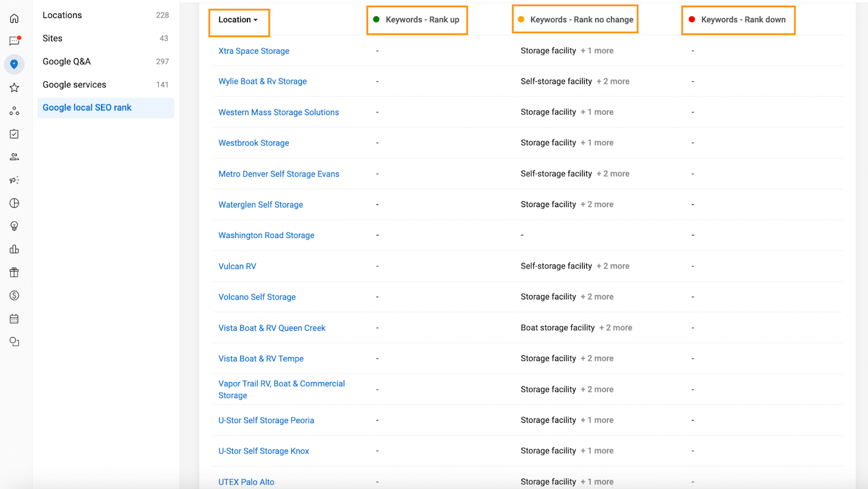
Task: Open the clipboard checkmark surveys icon
Action: coord(14,134)
